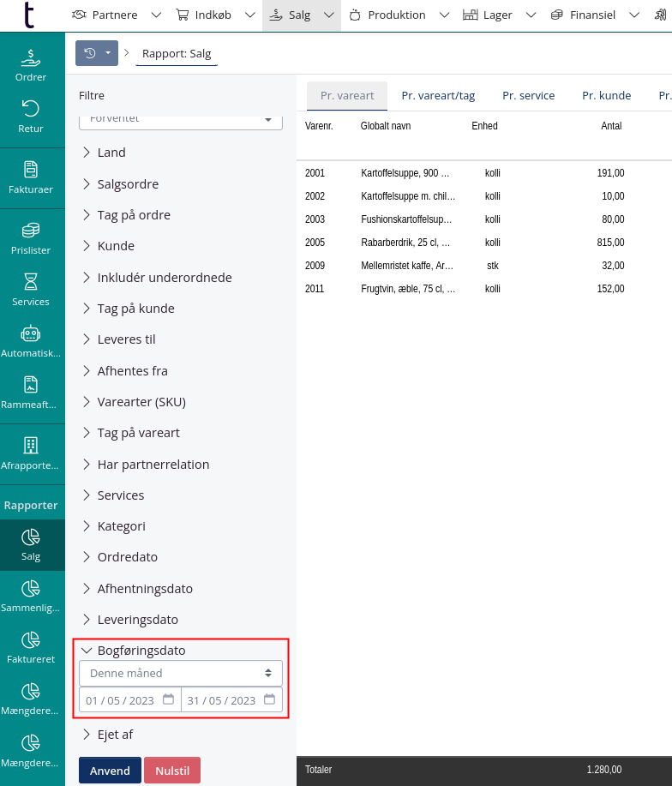
Task: Select the Pr. service tab
Action: pyautogui.click(x=528, y=96)
